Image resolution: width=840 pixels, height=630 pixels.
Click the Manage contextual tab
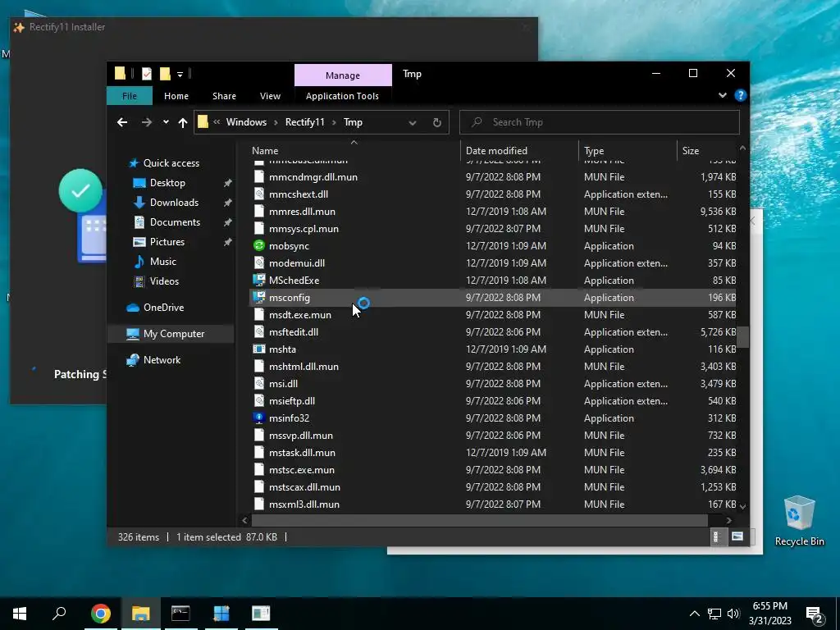pos(343,75)
